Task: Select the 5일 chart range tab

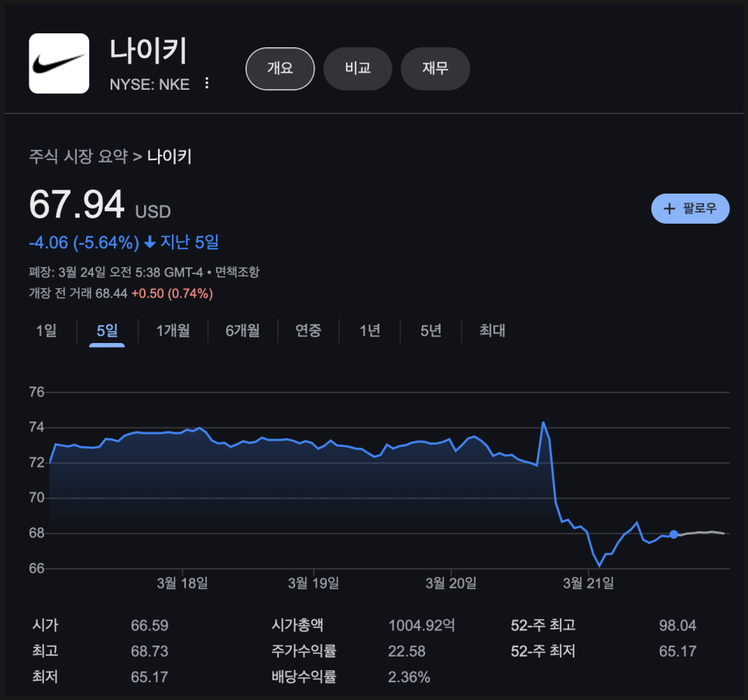Action: (x=107, y=330)
